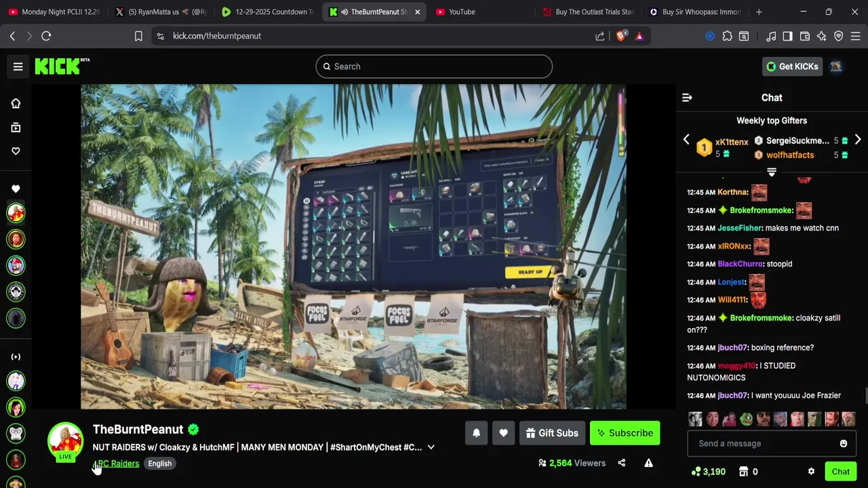
Task: Open the Browse icon in the sidebar
Action: [x=16, y=127]
